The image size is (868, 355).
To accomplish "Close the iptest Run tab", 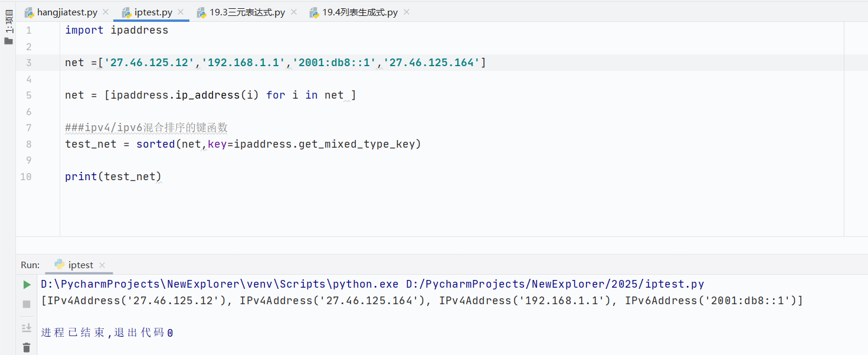I will [101, 265].
